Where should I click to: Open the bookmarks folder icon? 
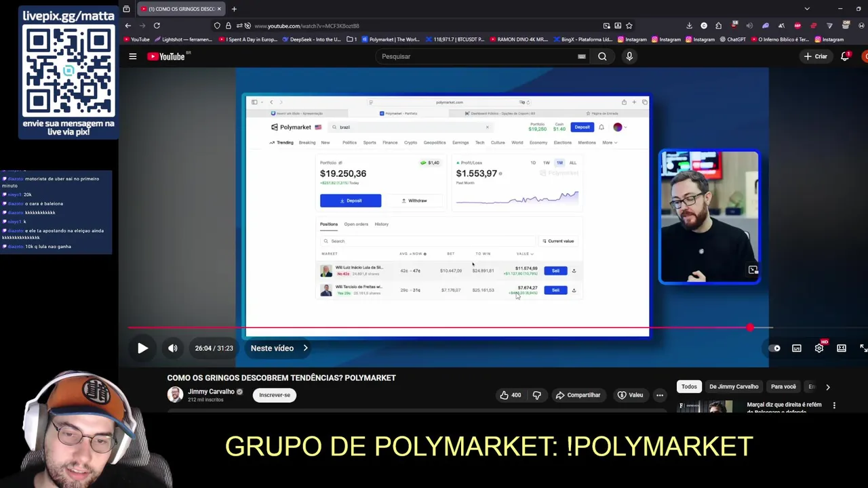pyautogui.click(x=351, y=39)
